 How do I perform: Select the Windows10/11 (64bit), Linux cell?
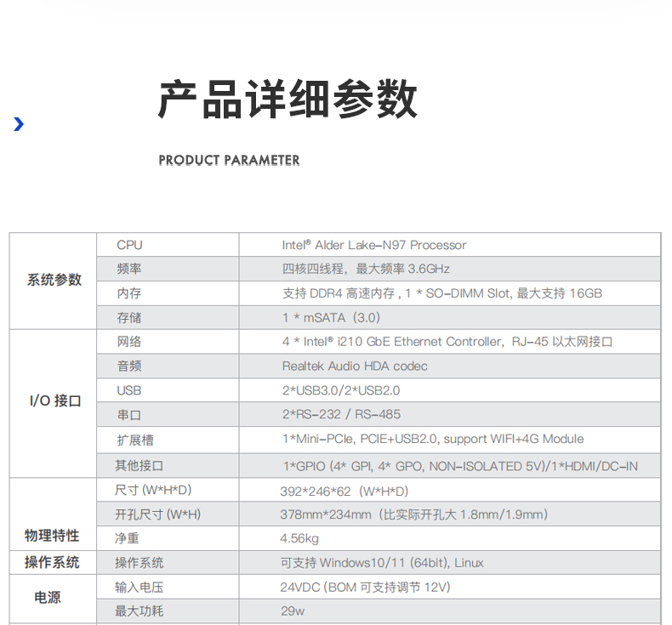pos(382,563)
